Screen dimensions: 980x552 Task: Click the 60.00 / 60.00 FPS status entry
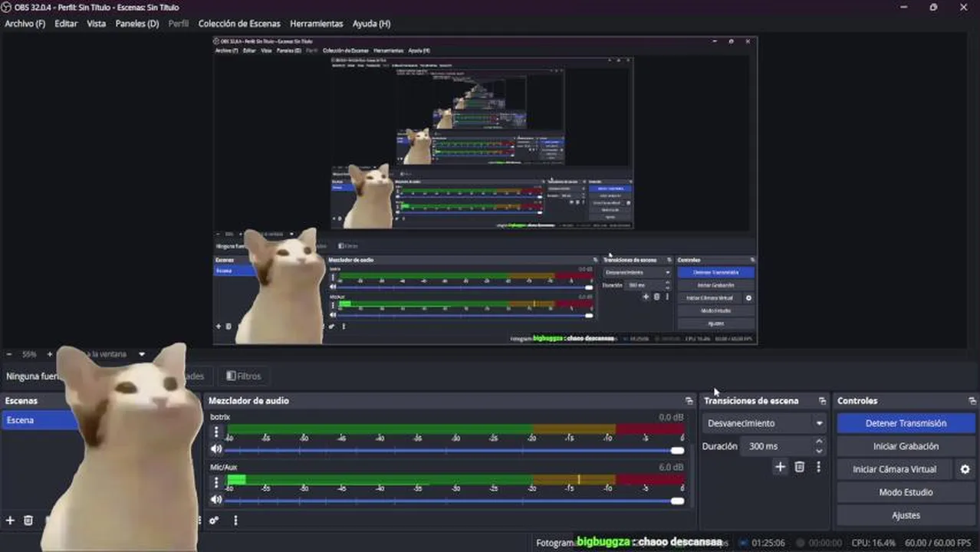pyautogui.click(x=937, y=543)
